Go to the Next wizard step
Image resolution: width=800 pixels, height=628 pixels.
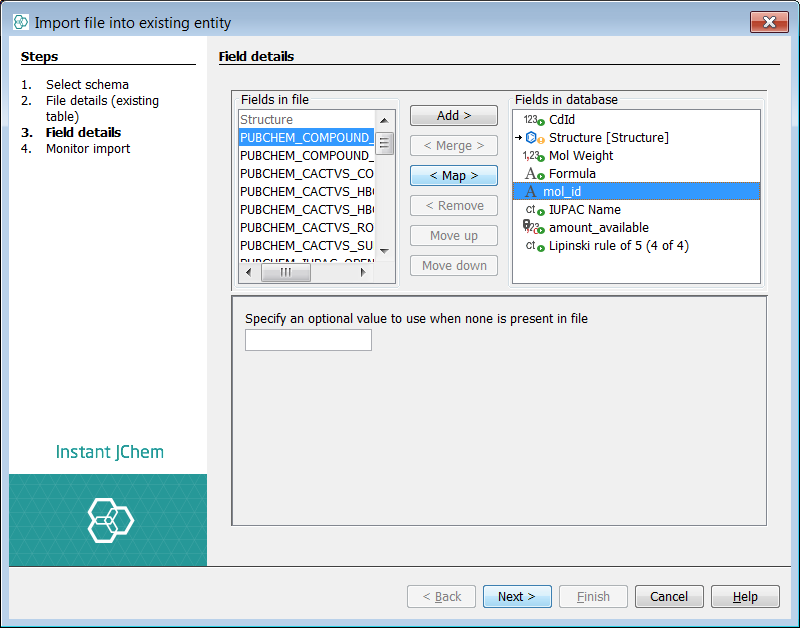coord(517,597)
